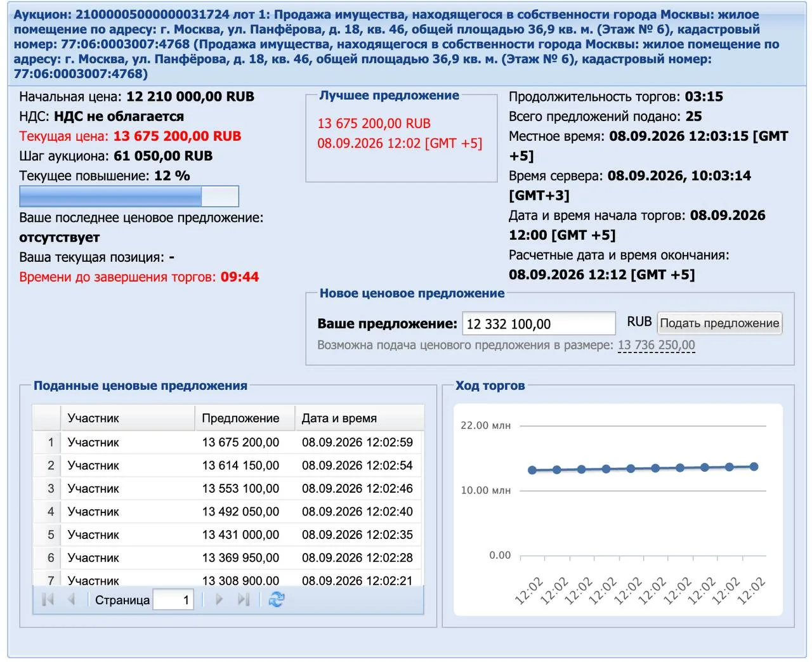Screen dimensions: 812x662
Task: Click the 'Местное время' label
Action: 557,136
